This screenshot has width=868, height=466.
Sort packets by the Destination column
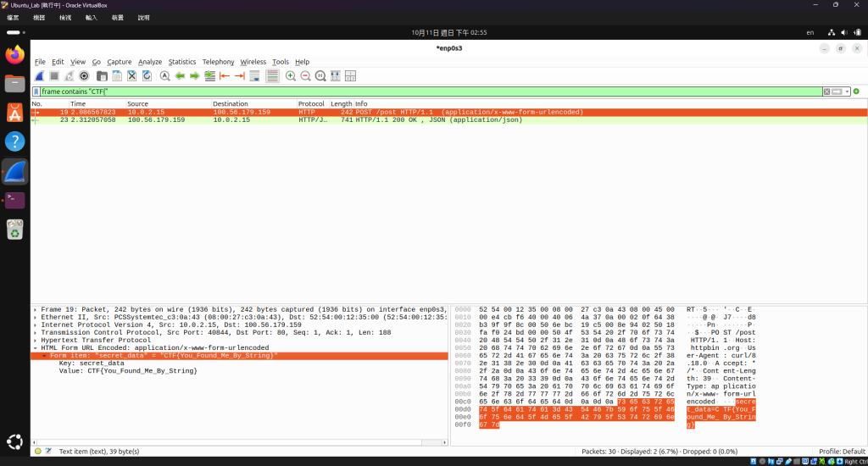pyautogui.click(x=254, y=104)
